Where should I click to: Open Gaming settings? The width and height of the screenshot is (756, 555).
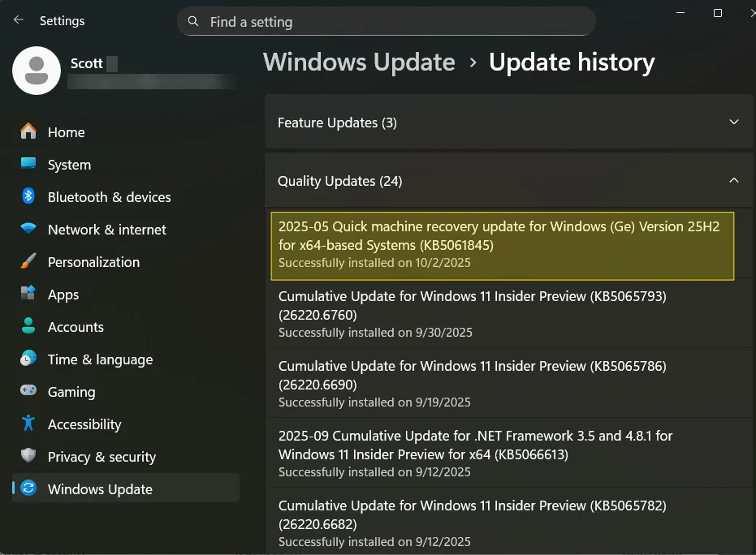125,392
